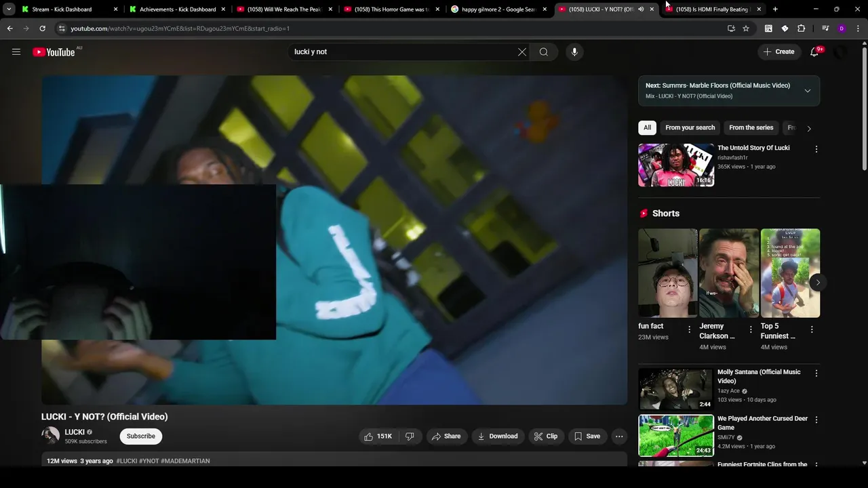The image size is (868, 488).
Task: Show next Shorts with right arrow
Action: point(818,283)
